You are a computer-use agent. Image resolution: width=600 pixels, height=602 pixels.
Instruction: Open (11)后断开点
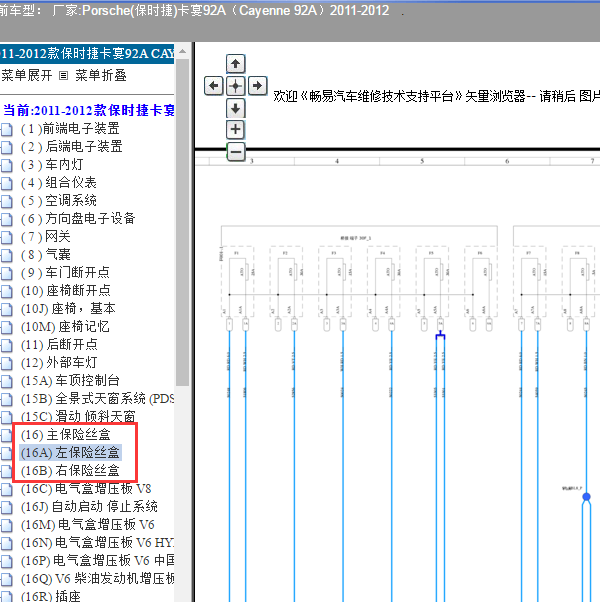(59, 345)
